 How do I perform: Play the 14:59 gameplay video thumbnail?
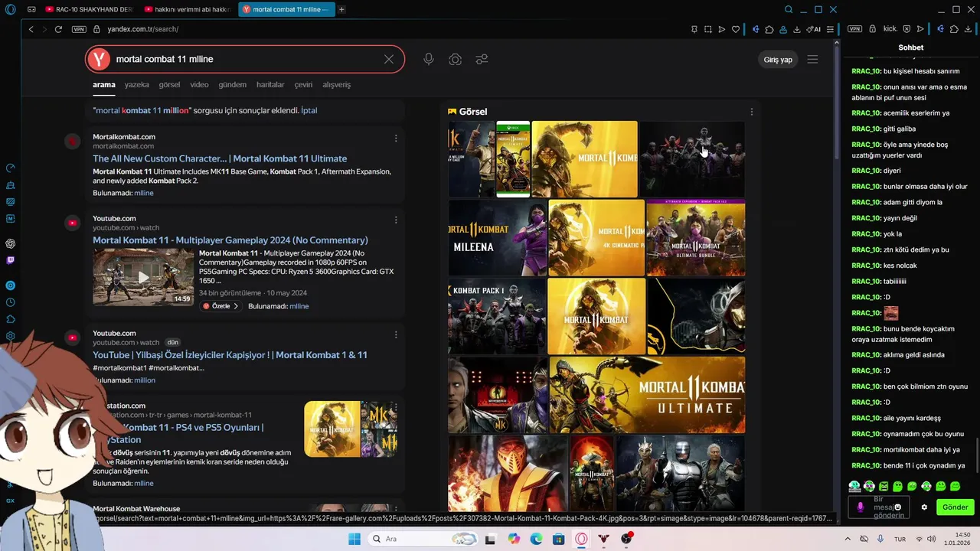click(x=143, y=277)
